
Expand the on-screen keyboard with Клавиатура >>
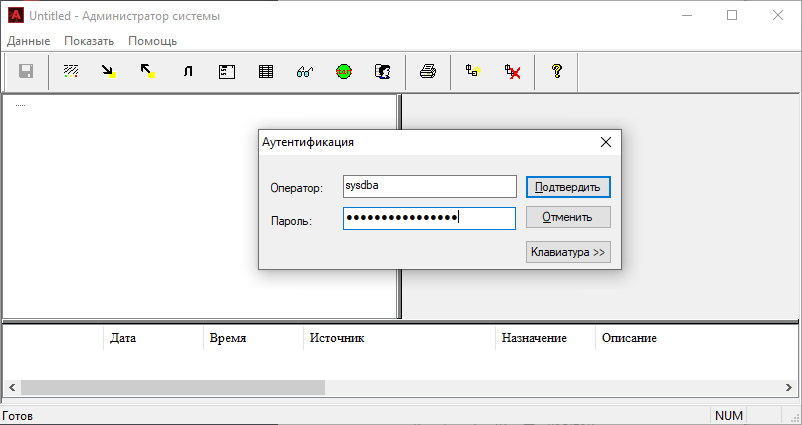pos(567,252)
